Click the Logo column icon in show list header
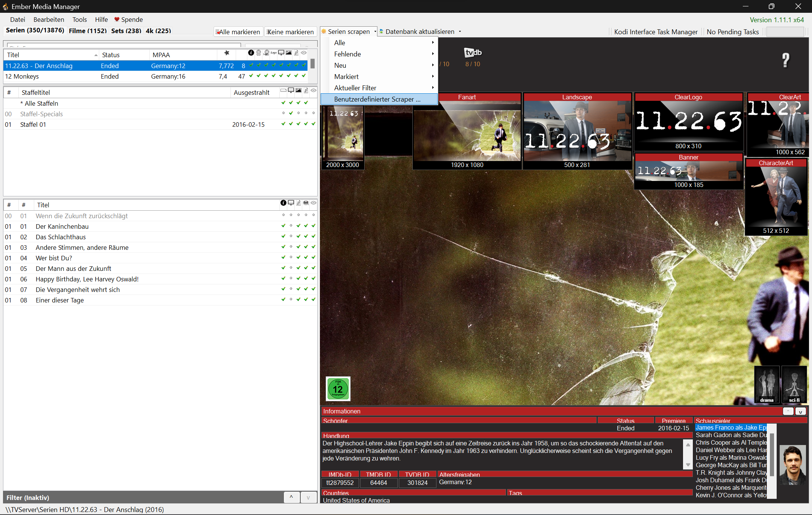The image size is (812, 515). [x=274, y=53]
